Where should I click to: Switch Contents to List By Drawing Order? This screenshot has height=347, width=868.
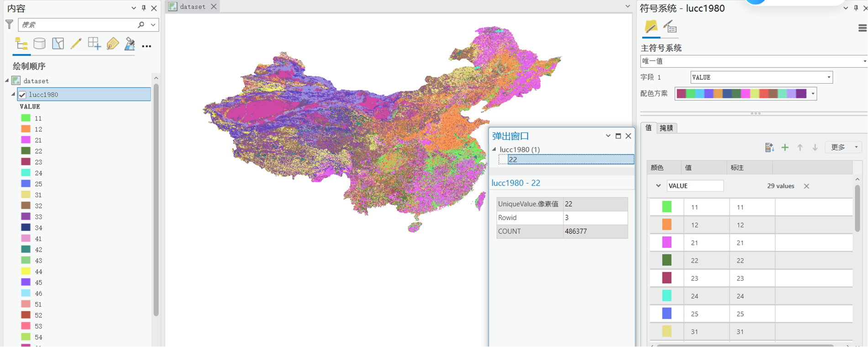21,44
